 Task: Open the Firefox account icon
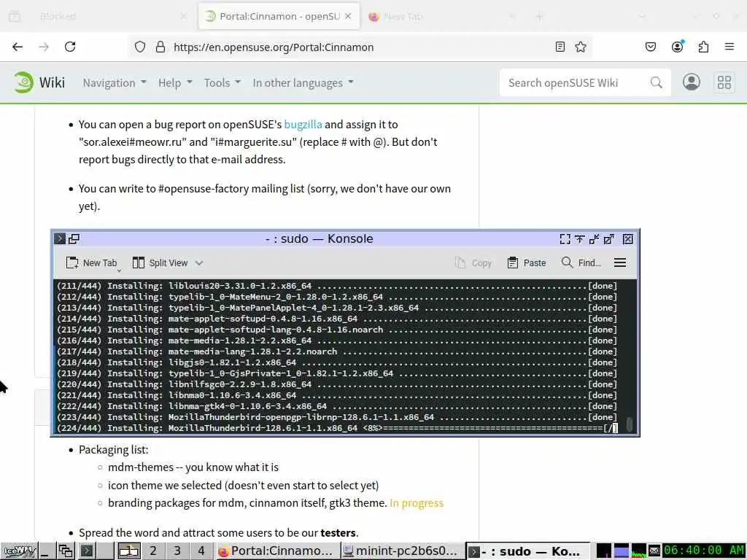pyautogui.click(x=677, y=47)
